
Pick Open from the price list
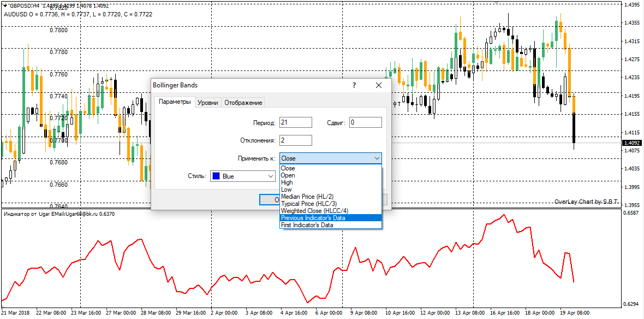[331, 175]
